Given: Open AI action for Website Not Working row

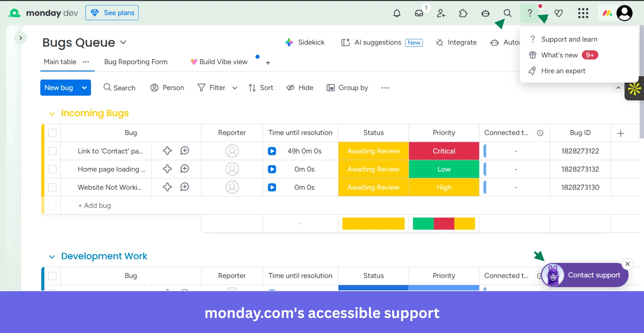Looking at the screenshot, I should [x=167, y=187].
